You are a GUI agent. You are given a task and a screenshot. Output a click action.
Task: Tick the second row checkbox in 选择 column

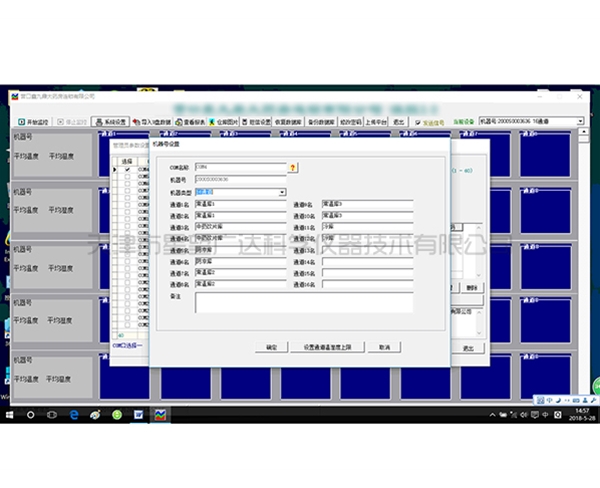[x=127, y=177]
